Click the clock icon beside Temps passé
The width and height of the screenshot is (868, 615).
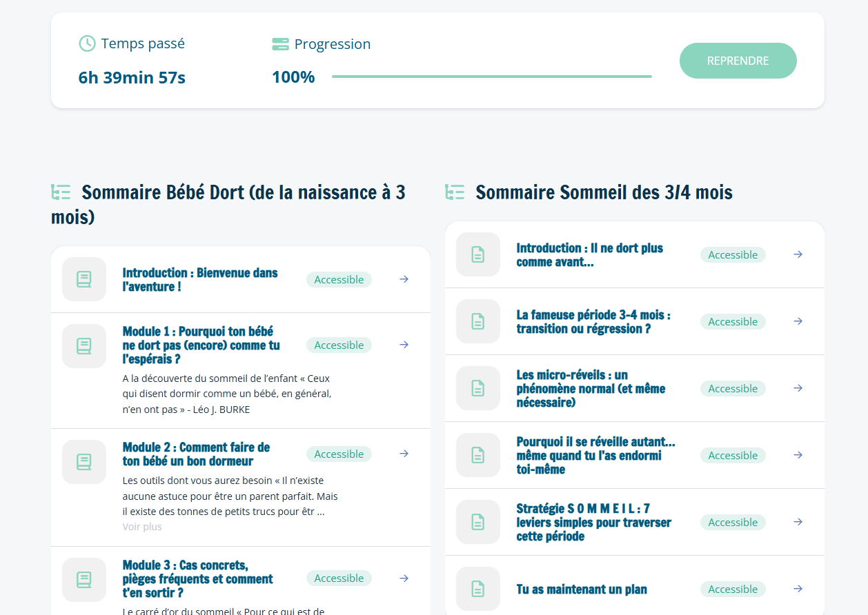(87, 43)
